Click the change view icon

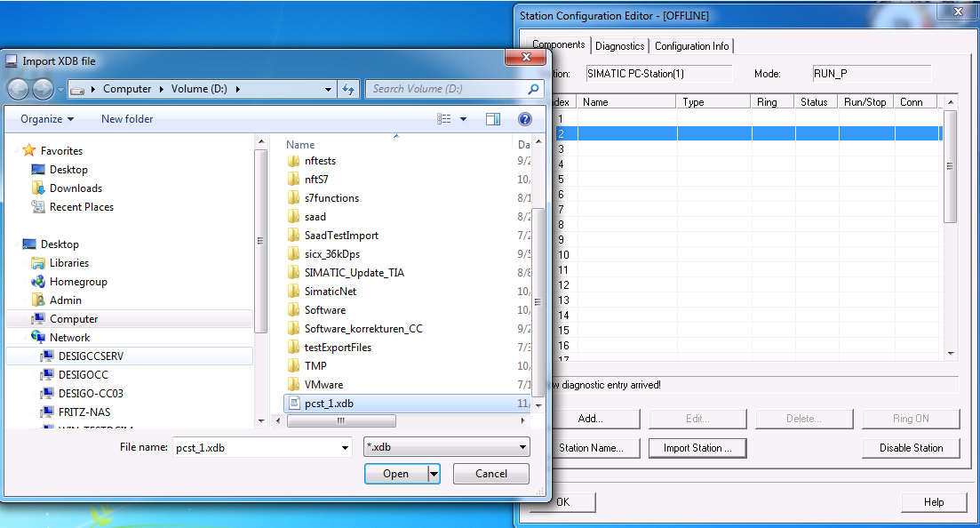tap(445, 119)
